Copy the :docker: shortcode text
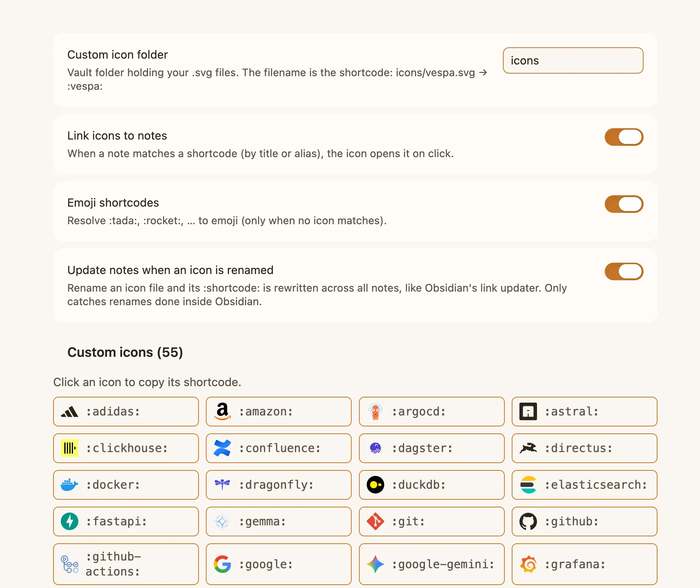This screenshot has height=588, width=700. coord(113,485)
